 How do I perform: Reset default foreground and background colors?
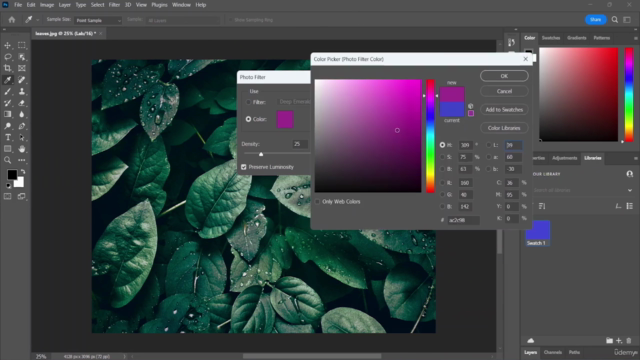9,186
